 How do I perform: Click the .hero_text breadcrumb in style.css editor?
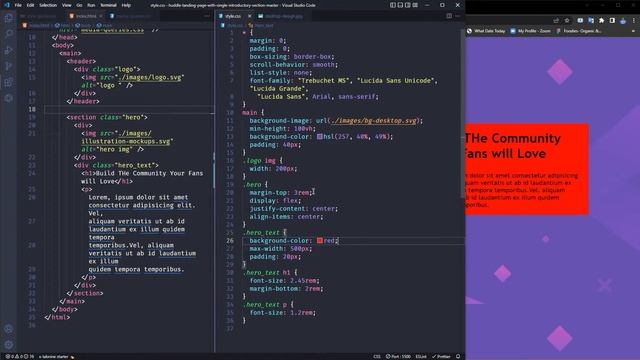(x=261, y=25)
